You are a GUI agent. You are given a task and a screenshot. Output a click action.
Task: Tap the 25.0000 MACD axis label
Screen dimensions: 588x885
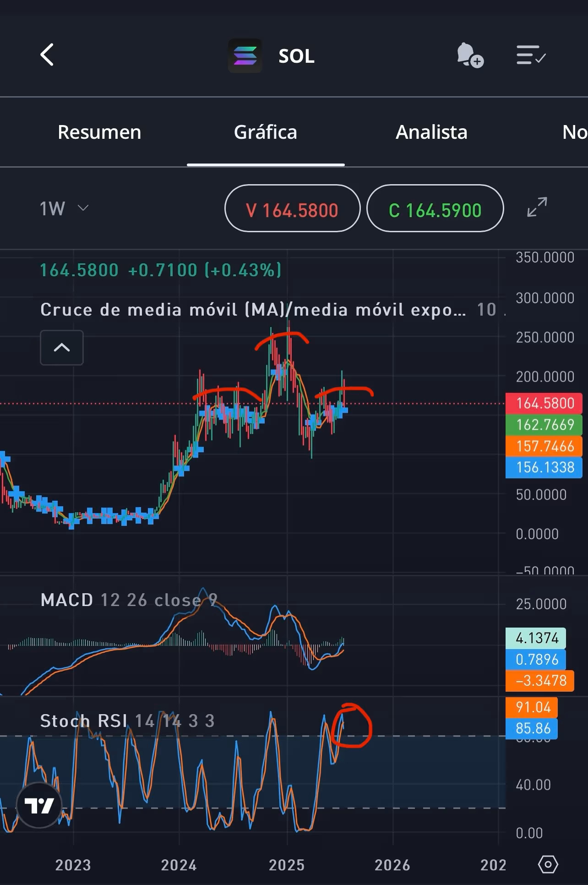click(541, 604)
